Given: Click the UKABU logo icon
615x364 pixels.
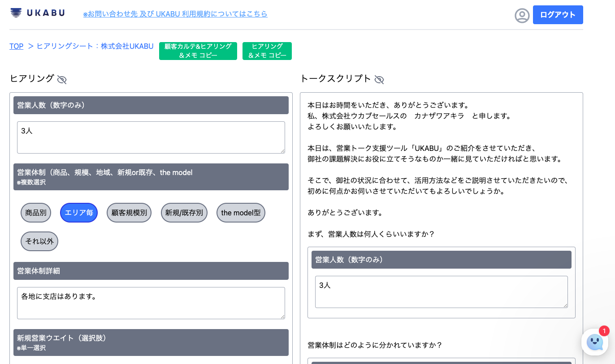Looking at the screenshot, I should click(x=16, y=13).
